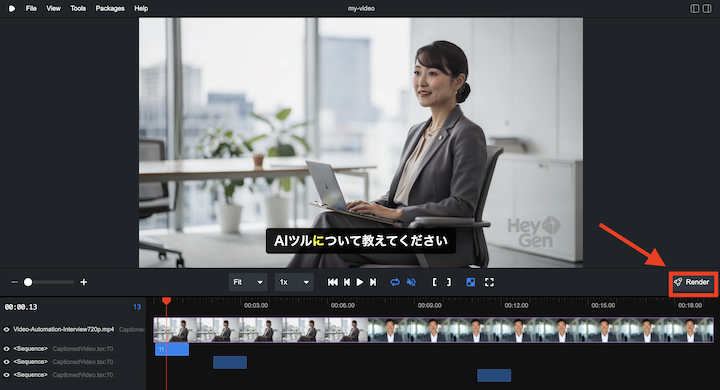Click the 00:09.00 ruler mark
Image resolution: width=720 pixels, height=390 pixels.
[x=429, y=305]
